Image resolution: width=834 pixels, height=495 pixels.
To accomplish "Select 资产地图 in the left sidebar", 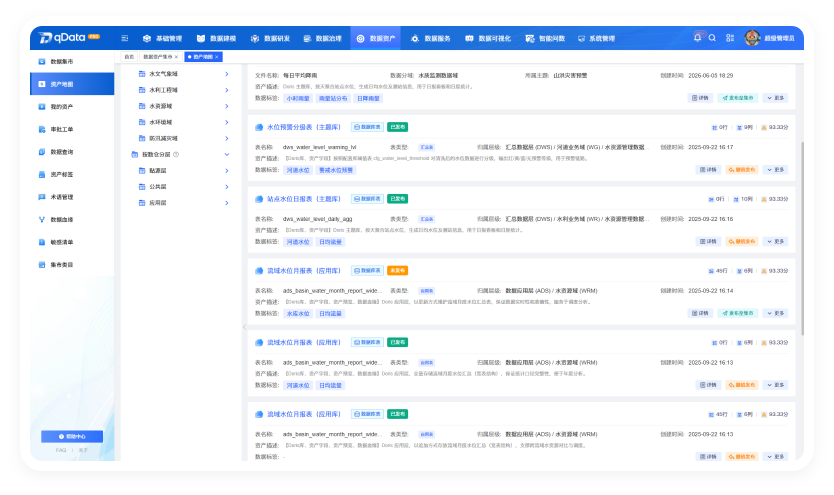I will [72, 84].
